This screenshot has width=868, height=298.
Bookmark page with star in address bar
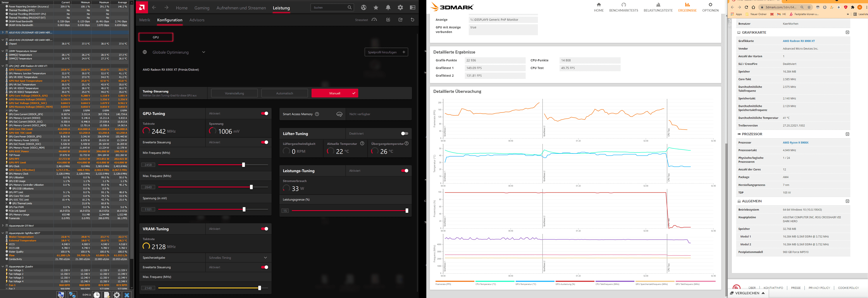809,7
